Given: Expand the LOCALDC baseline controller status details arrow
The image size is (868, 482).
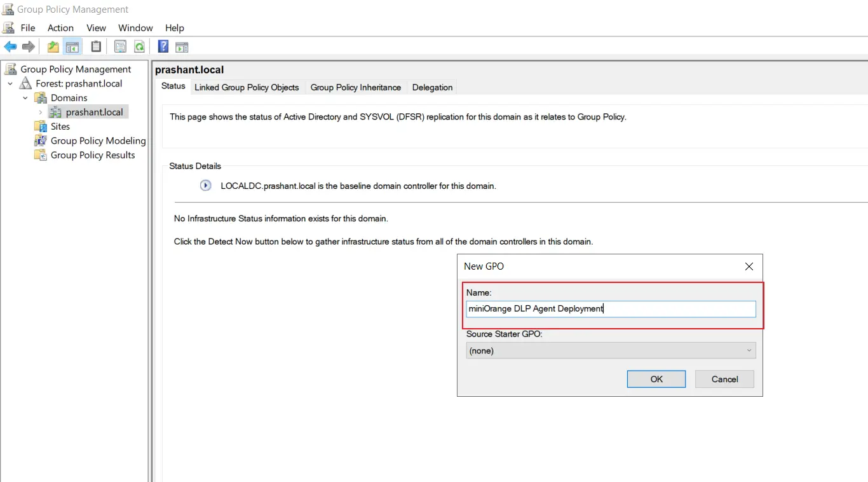Looking at the screenshot, I should coord(205,186).
